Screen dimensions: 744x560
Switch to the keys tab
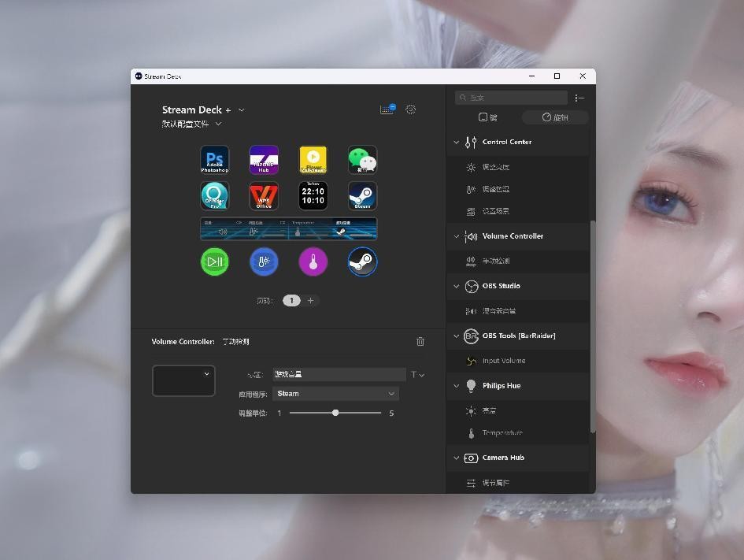click(x=488, y=117)
